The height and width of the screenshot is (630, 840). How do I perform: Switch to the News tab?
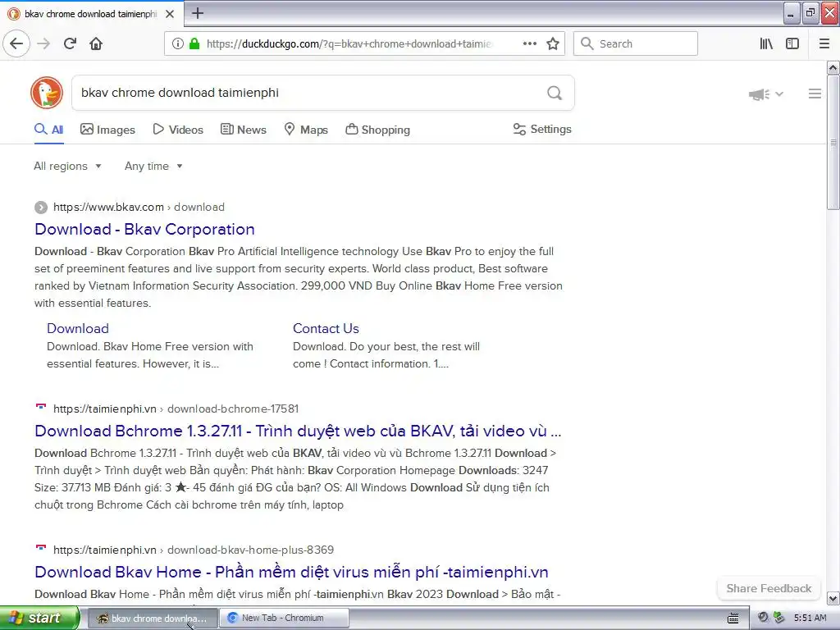click(243, 130)
